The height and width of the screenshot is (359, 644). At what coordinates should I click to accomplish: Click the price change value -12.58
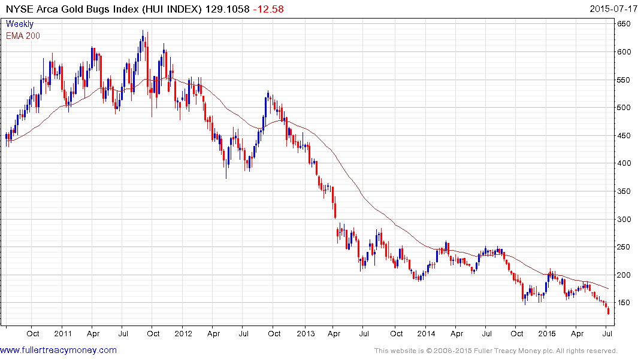tap(268, 9)
